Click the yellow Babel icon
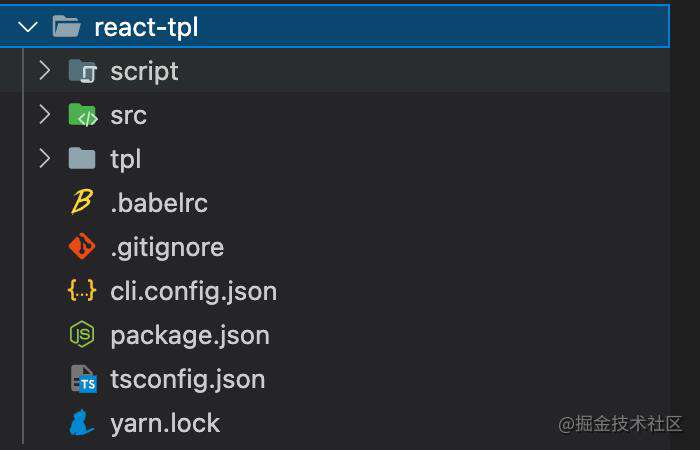 pos(82,202)
